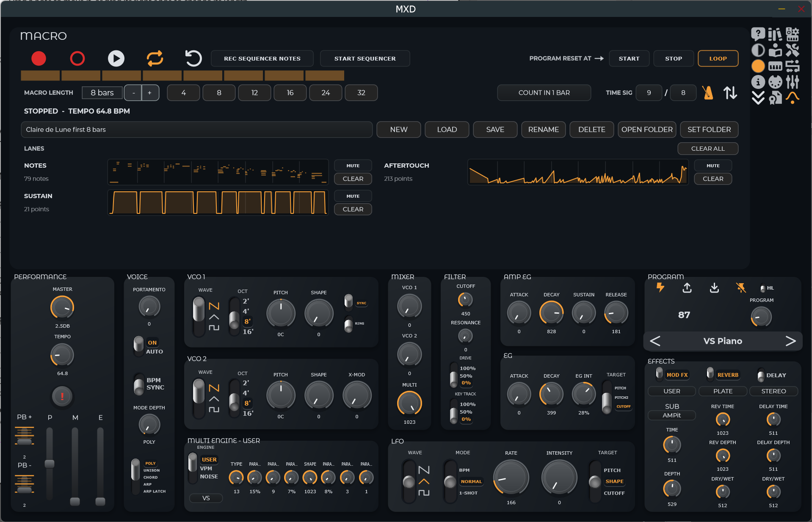Show the keyboard piano keys icon
The image size is (812, 522).
pyautogui.click(x=775, y=66)
